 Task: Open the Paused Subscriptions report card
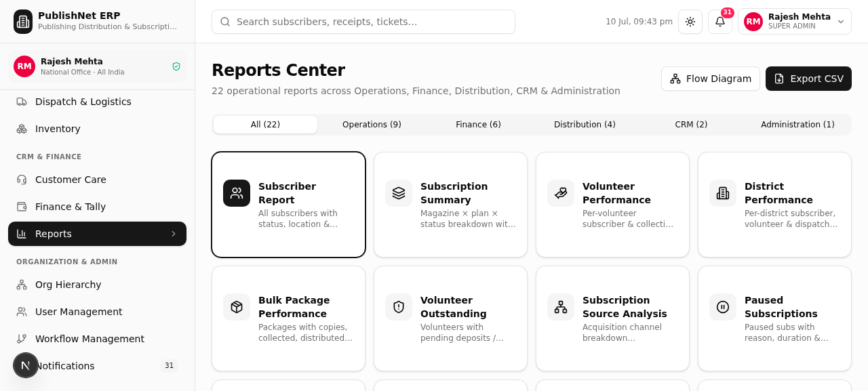(774, 318)
